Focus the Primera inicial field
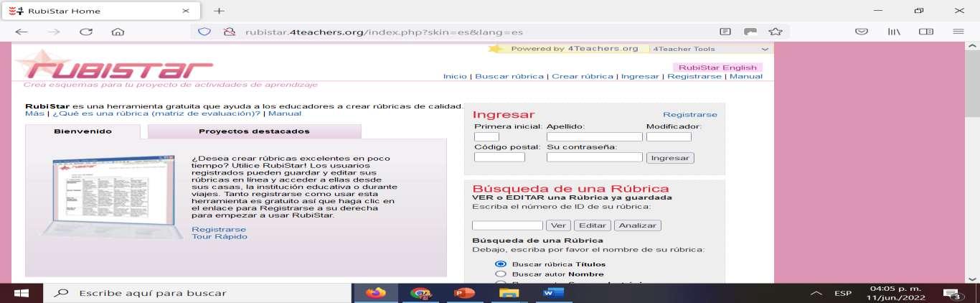Image resolution: width=980 pixels, height=303 pixels. [x=486, y=136]
